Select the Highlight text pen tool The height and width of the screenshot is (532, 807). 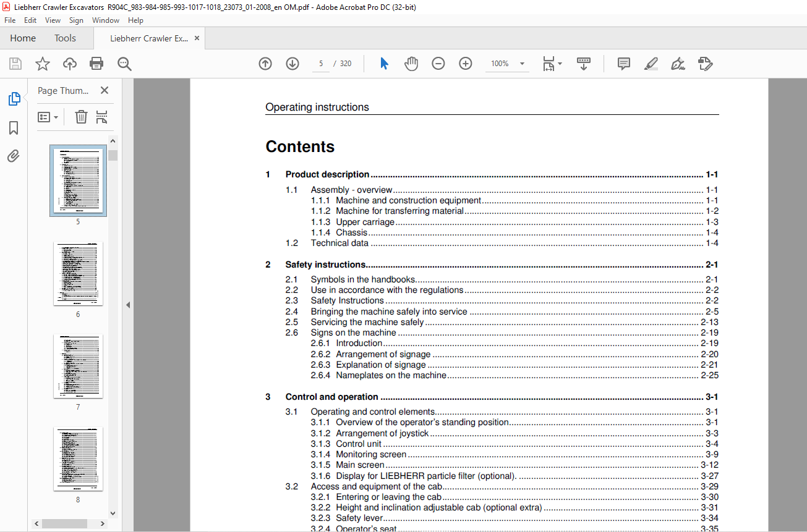click(x=651, y=64)
